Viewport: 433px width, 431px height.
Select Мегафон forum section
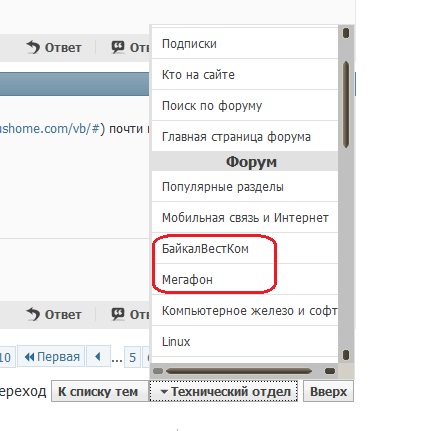245,279
